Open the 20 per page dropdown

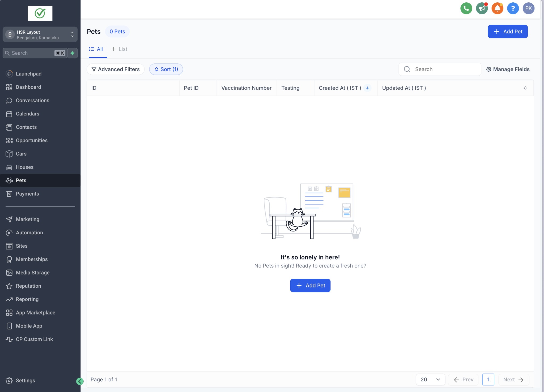[x=430, y=380]
